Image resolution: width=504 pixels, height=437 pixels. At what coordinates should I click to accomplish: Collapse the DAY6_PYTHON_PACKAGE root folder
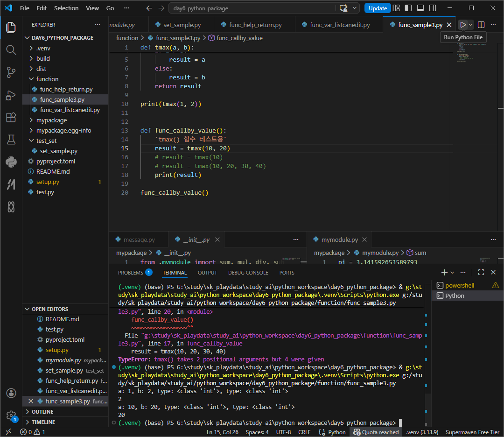click(63, 38)
